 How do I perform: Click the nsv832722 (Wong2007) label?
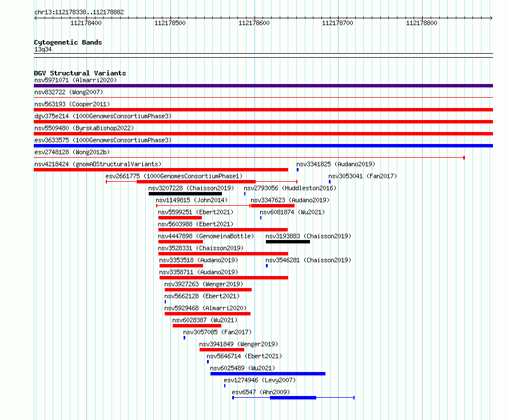point(69,92)
